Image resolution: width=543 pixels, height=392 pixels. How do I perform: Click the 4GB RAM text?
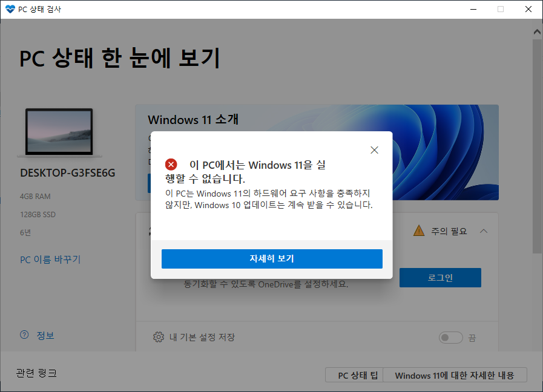point(35,197)
